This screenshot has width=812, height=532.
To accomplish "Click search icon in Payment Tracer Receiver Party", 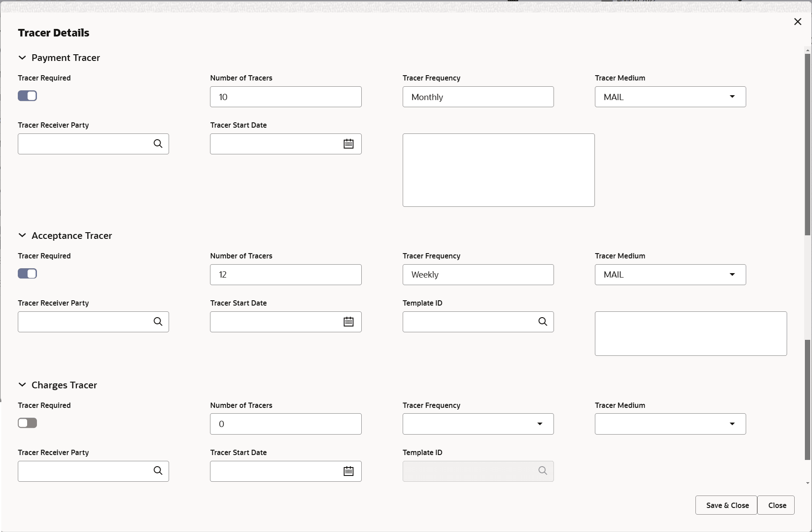I will 158,144.
